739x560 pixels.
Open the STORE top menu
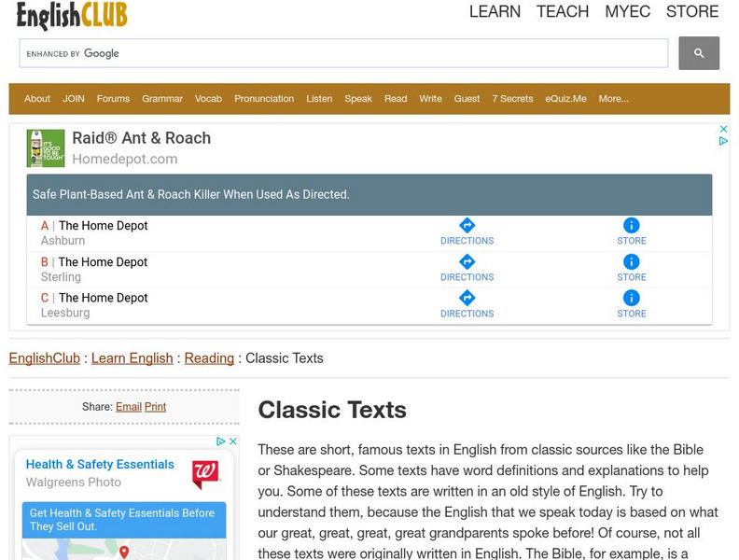pos(691,11)
